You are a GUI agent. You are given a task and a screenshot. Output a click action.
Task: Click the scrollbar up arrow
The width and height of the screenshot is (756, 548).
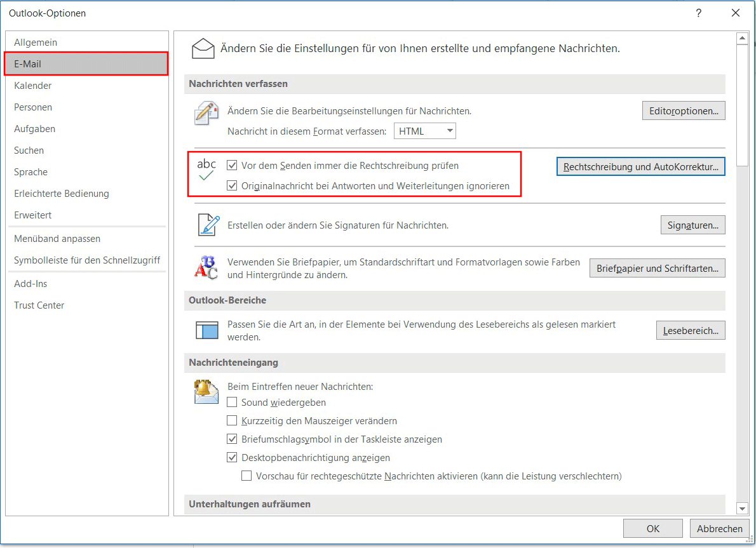(742, 38)
